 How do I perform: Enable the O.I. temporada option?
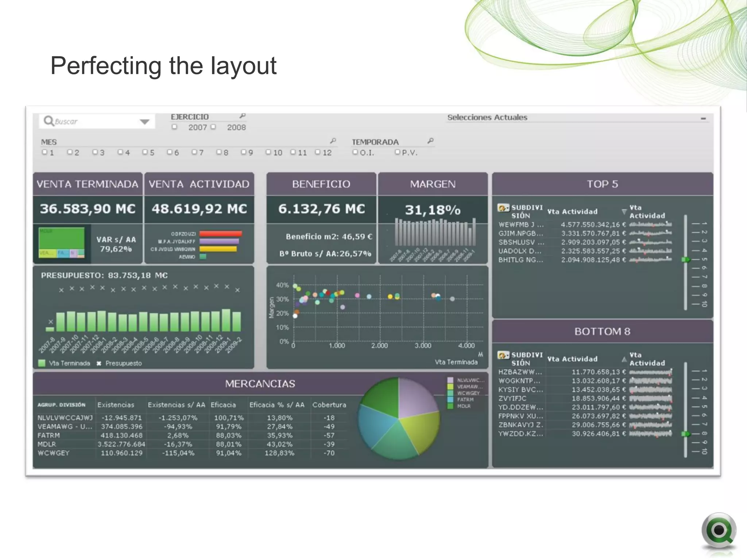[355, 152]
